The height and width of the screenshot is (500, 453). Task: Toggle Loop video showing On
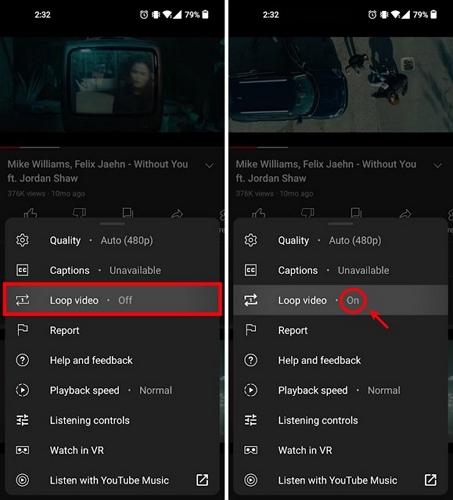point(340,300)
